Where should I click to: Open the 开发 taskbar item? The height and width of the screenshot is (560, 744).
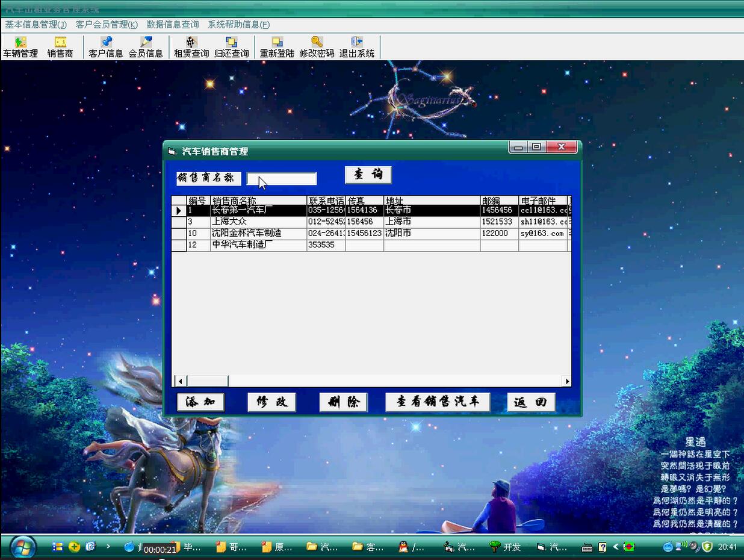pyautogui.click(x=505, y=547)
